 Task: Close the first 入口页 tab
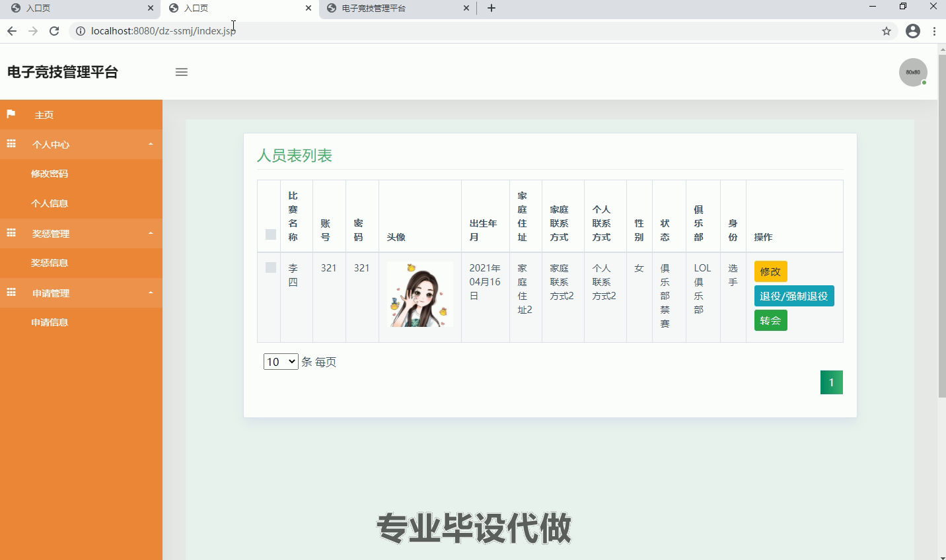[x=151, y=8]
